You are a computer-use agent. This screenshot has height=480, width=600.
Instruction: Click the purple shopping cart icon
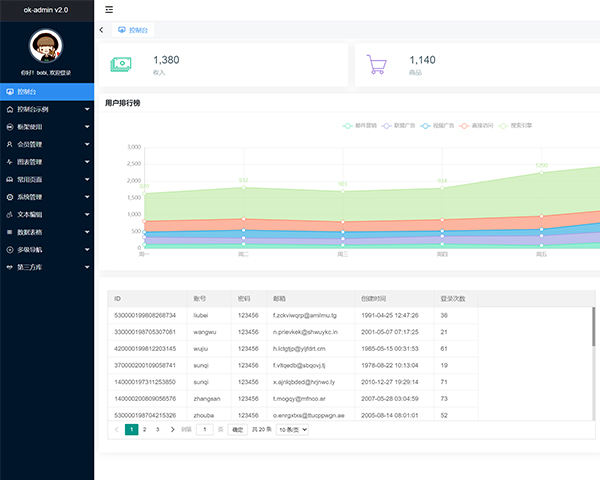(378, 64)
